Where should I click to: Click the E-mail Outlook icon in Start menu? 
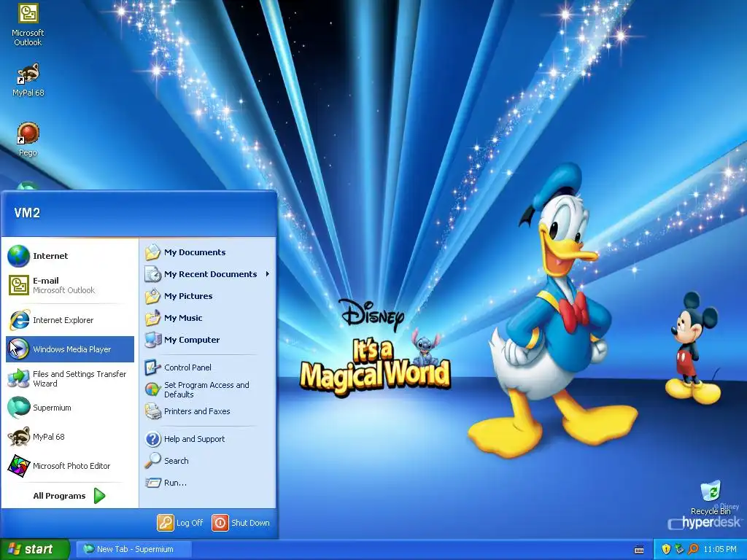point(18,285)
